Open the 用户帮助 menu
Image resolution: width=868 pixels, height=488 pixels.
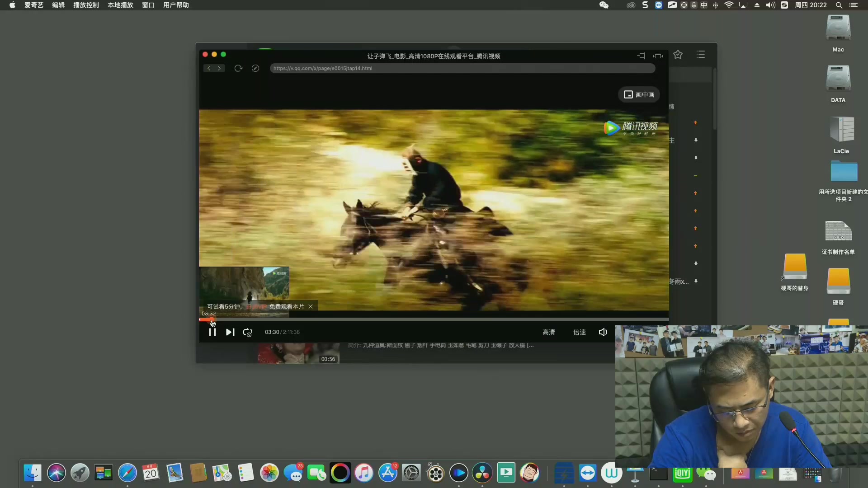(176, 5)
